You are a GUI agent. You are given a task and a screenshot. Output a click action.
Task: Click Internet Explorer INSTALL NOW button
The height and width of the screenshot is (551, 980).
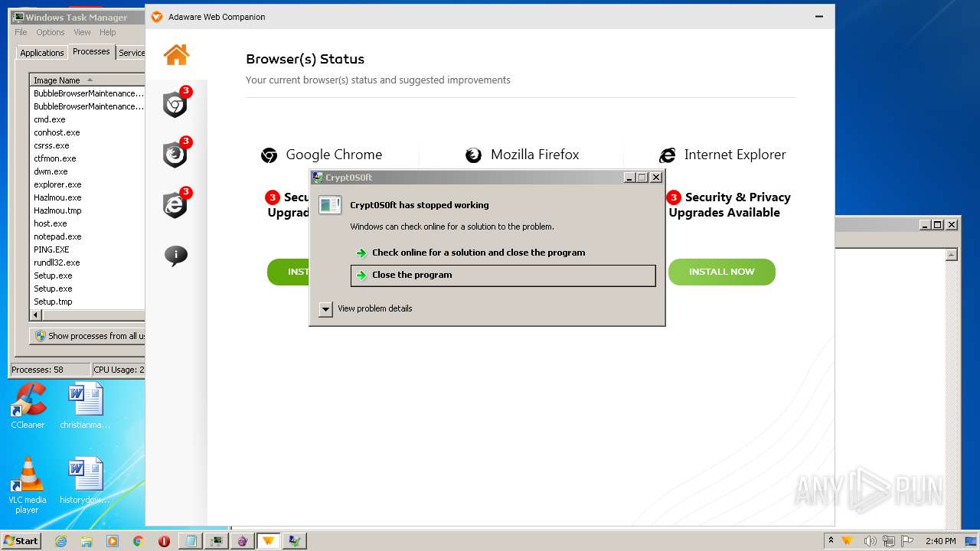(722, 272)
